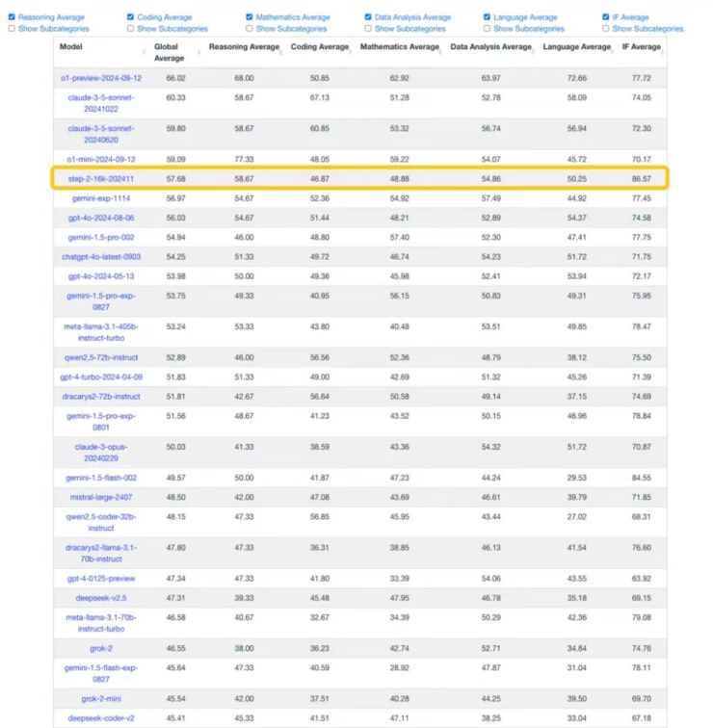Toggle the IF Average checkbox
This screenshot has width=713, height=728.
pyautogui.click(x=606, y=17)
